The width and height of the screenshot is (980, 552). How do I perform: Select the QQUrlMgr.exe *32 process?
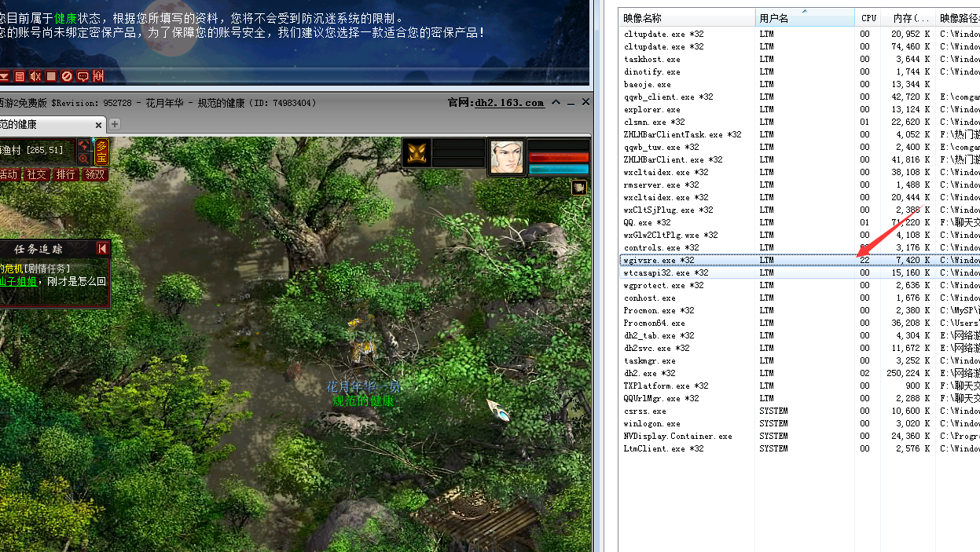coord(799,398)
